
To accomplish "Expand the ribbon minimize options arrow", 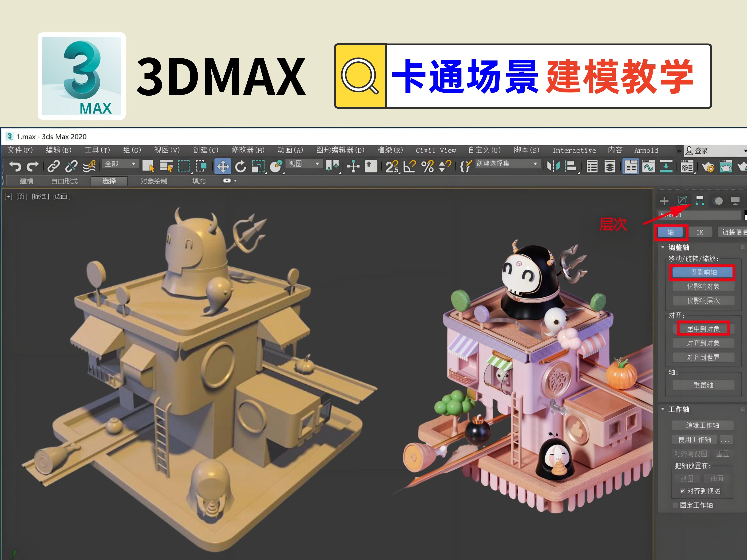I will [x=235, y=181].
